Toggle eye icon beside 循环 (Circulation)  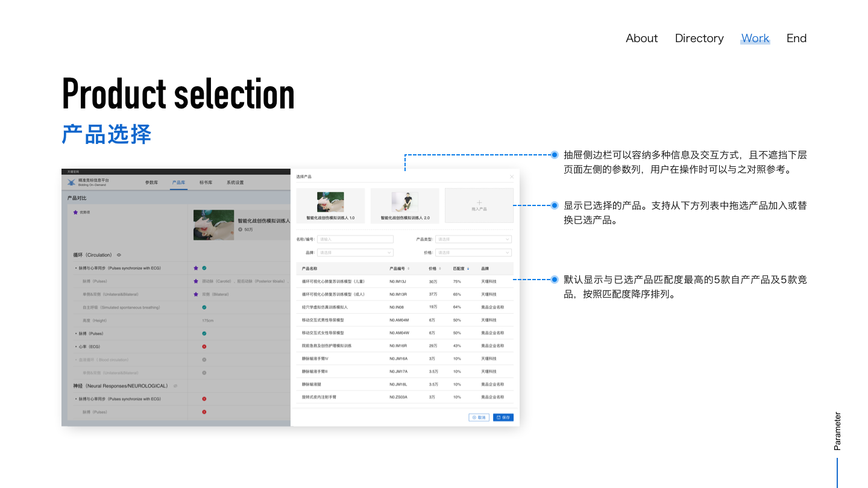pyautogui.click(x=119, y=255)
